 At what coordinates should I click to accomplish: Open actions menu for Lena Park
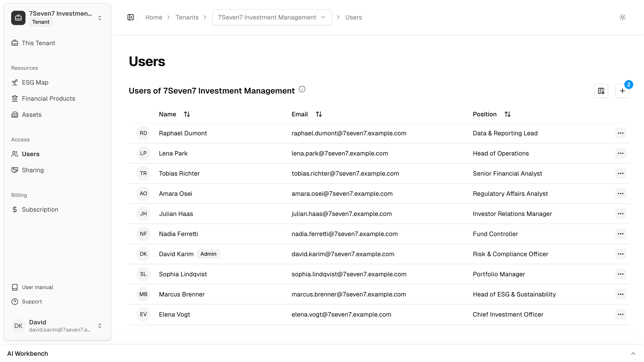[x=621, y=153]
